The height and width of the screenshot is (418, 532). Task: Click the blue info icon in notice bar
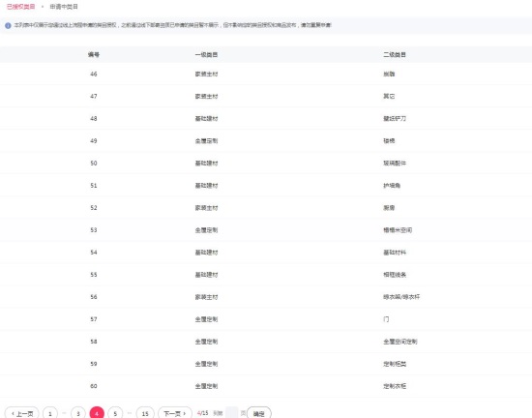tap(8, 25)
